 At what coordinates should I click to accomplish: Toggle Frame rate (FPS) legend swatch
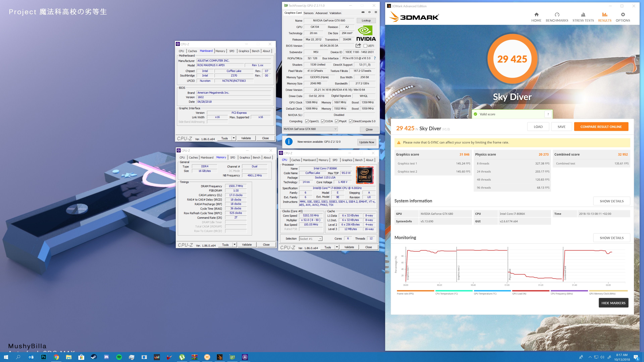click(x=415, y=291)
